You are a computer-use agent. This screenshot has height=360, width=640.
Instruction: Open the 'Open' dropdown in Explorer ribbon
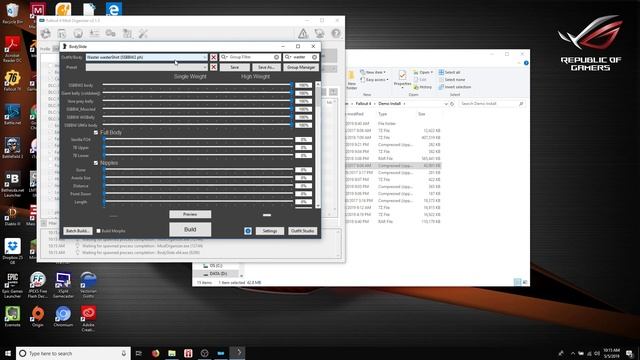pyautogui.click(x=423, y=72)
